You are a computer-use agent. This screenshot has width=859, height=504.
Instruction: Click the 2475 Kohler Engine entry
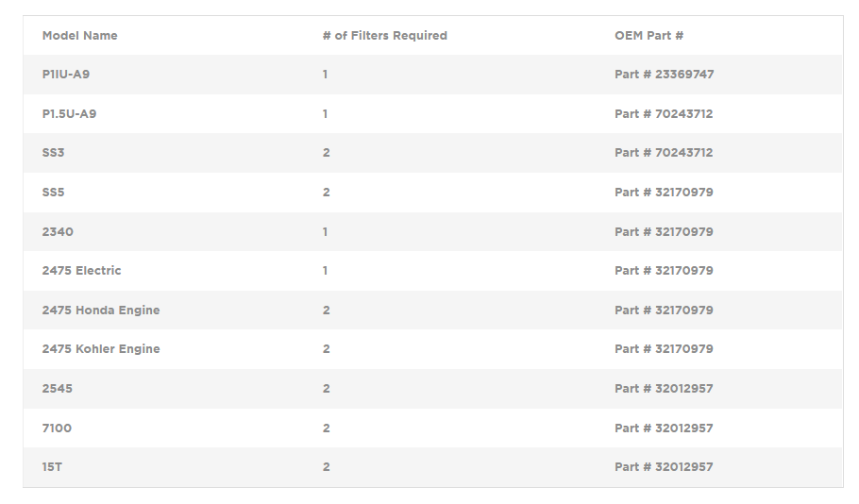pyautogui.click(x=101, y=349)
